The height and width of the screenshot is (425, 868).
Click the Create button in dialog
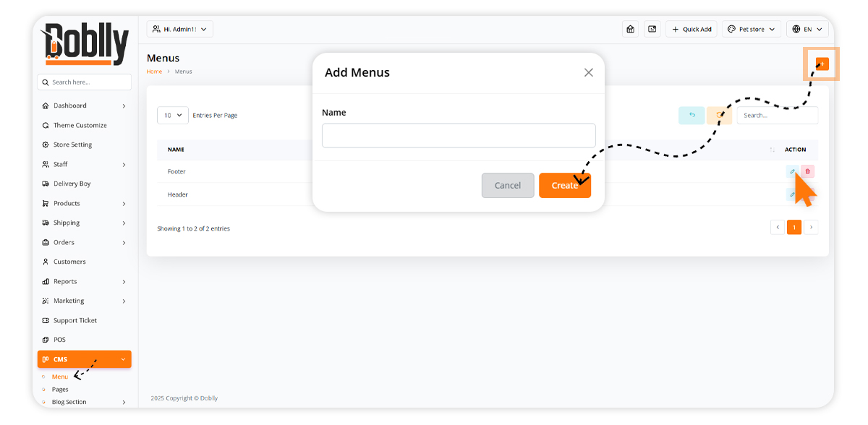565,185
